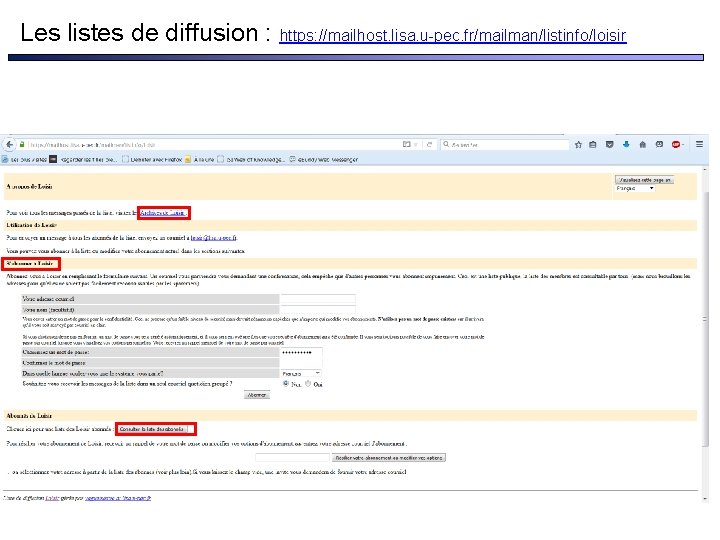Go to the Home page icon

642,145
